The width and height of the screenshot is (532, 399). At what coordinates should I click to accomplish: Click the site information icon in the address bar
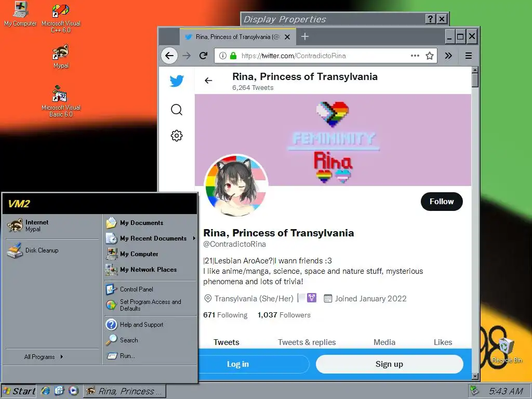(x=222, y=56)
